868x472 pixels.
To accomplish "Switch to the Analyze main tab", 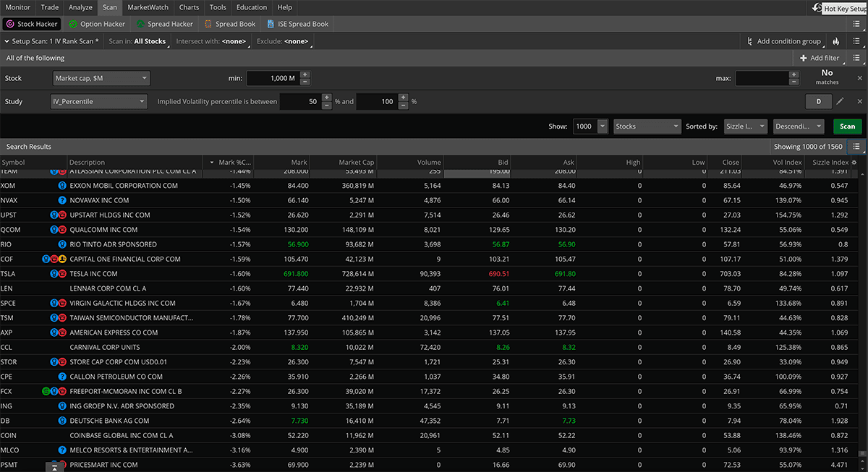I will point(80,7).
